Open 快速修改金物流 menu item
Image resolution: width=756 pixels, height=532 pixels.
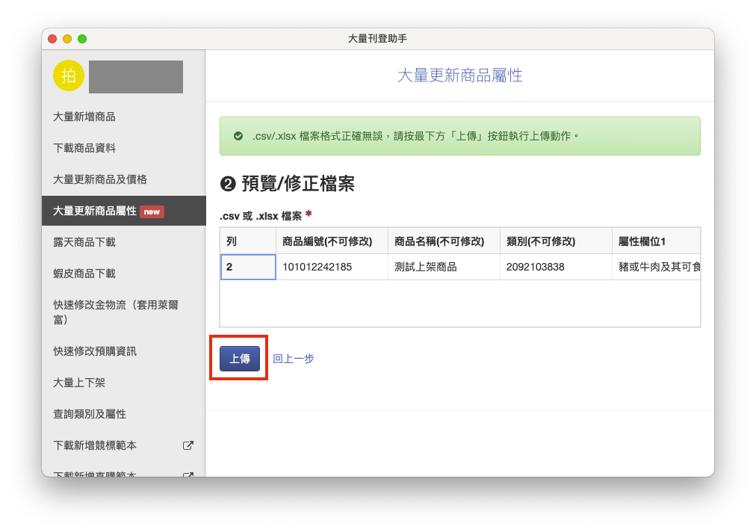pos(115,312)
